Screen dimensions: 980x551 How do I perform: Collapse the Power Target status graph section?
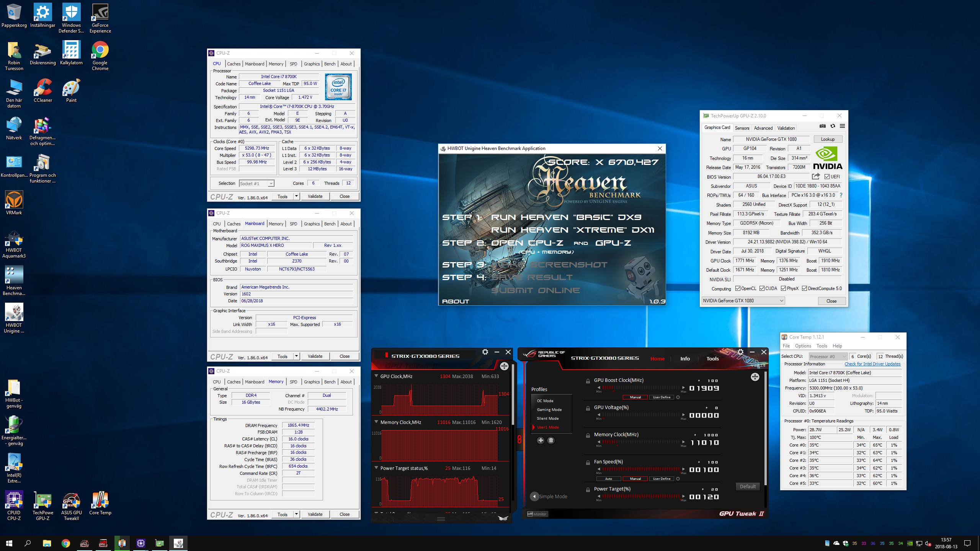pyautogui.click(x=376, y=468)
